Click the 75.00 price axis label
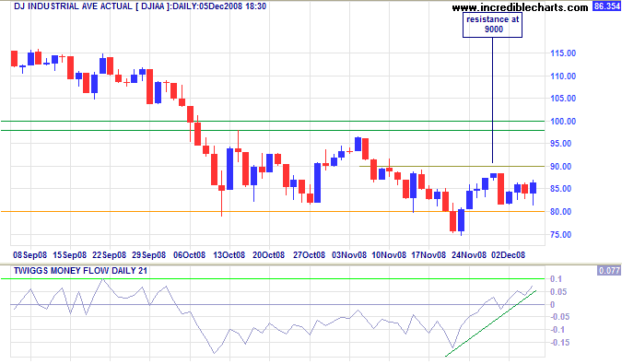 [x=560, y=235]
